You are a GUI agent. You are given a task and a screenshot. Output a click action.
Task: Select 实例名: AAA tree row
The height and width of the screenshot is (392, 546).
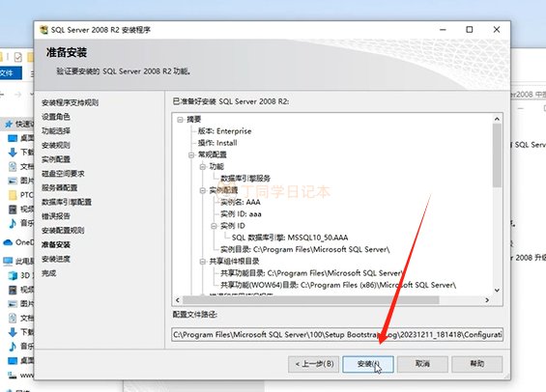[241, 202]
